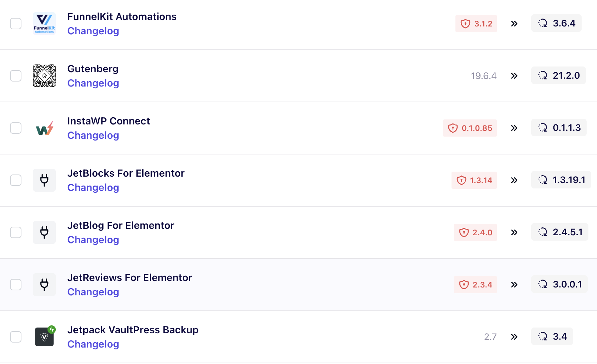Update JetBlocks to version 1.3.19.1

coord(561,180)
